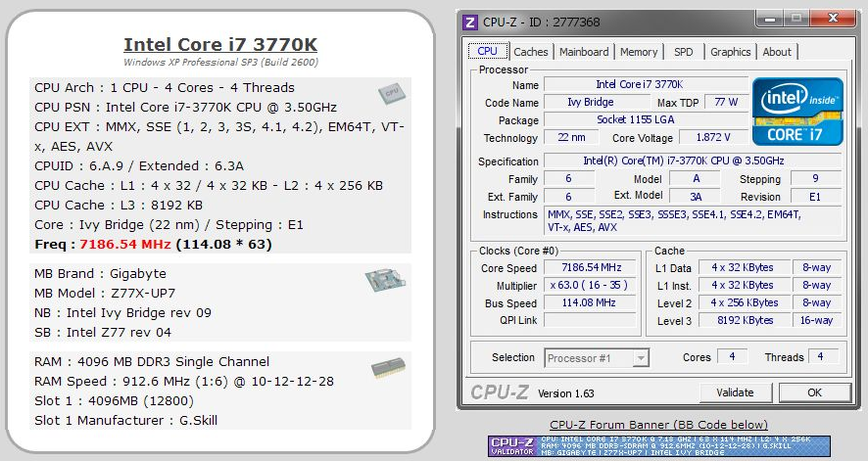
Task: Click the CPU-Z Z icon in the title bar
Action: coord(470,23)
